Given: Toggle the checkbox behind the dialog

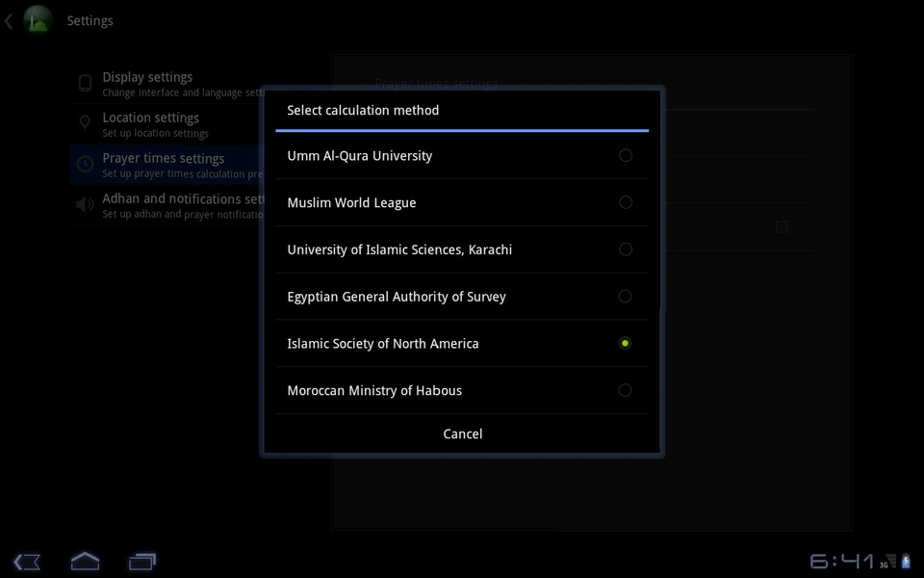Looking at the screenshot, I should pos(782,227).
